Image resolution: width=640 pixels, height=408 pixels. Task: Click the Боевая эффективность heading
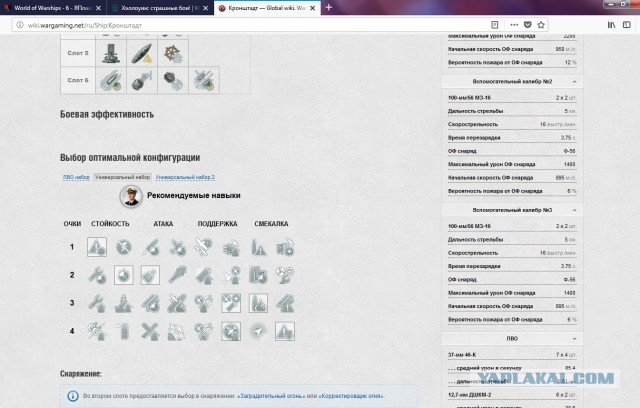pos(107,114)
